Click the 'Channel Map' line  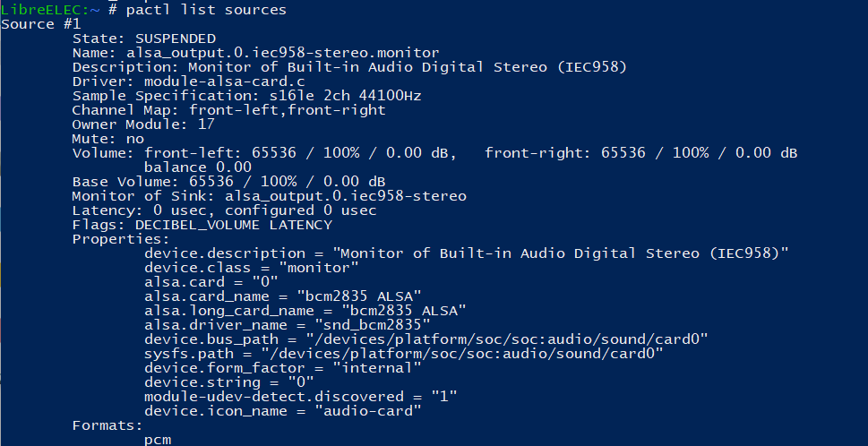pyautogui.click(x=228, y=110)
